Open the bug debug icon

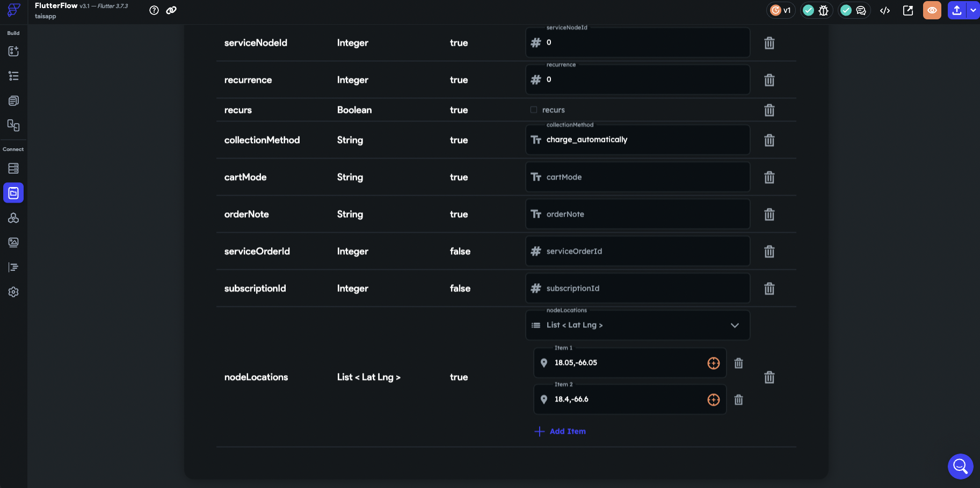coord(823,10)
